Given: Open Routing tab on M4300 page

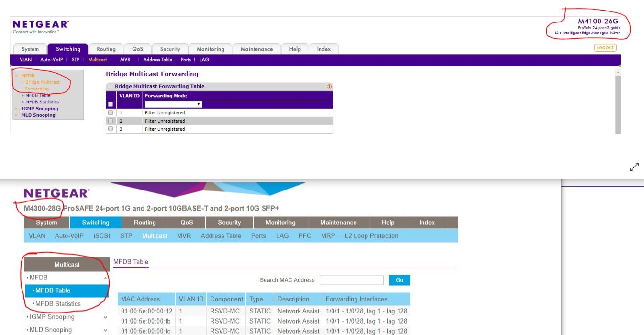Looking at the screenshot, I should coord(145,223).
